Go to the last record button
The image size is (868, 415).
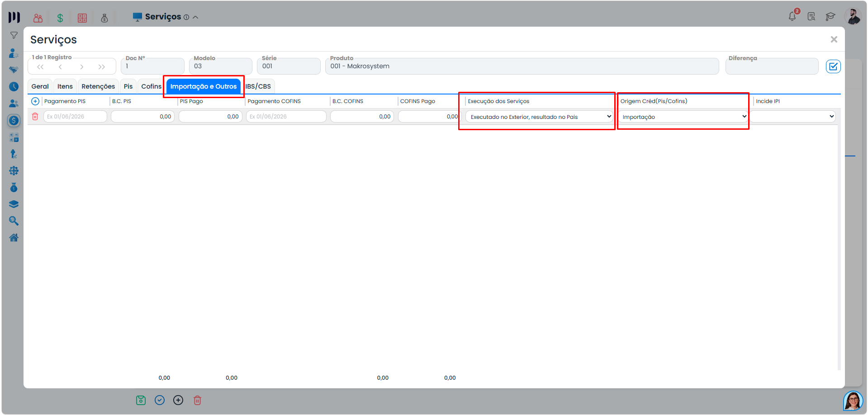pos(102,67)
